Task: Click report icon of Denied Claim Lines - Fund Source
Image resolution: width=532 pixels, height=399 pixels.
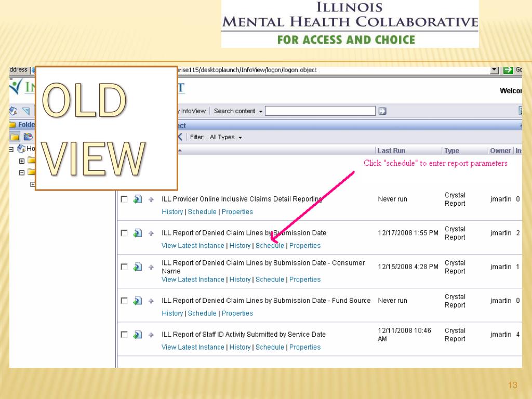Action: [x=137, y=301]
